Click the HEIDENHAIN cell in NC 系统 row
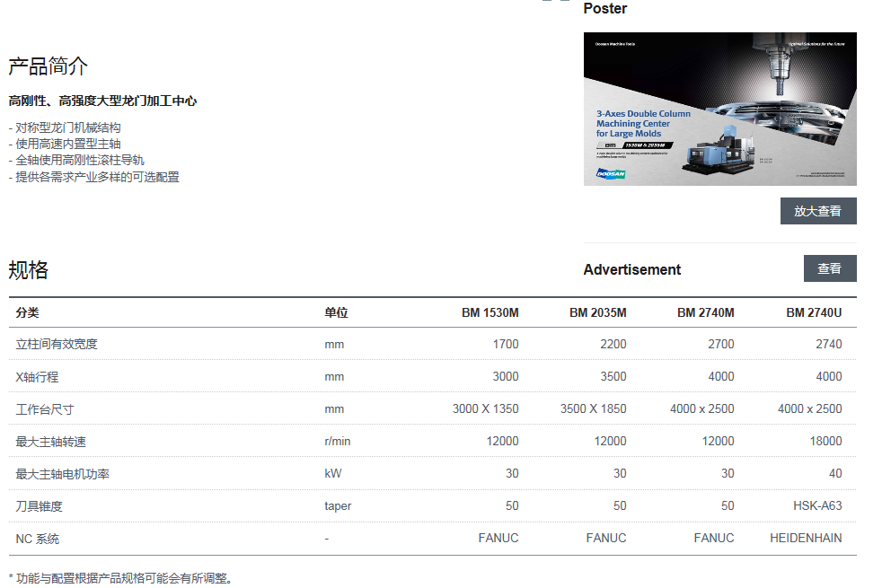Viewport: 891px width, 588px height. pos(806,538)
